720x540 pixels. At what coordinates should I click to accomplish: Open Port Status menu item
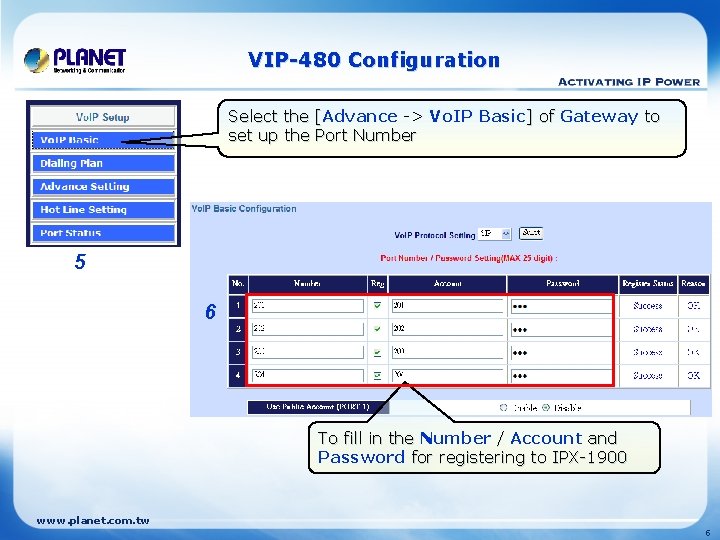(103, 232)
